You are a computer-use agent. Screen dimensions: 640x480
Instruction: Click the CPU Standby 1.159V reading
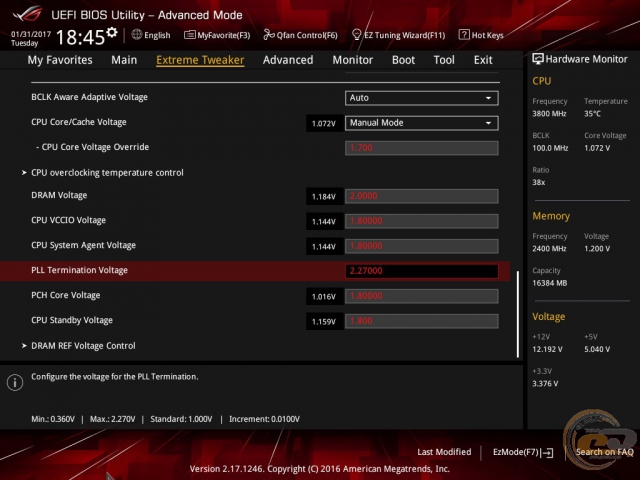pyautogui.click(x=324, y=322)
